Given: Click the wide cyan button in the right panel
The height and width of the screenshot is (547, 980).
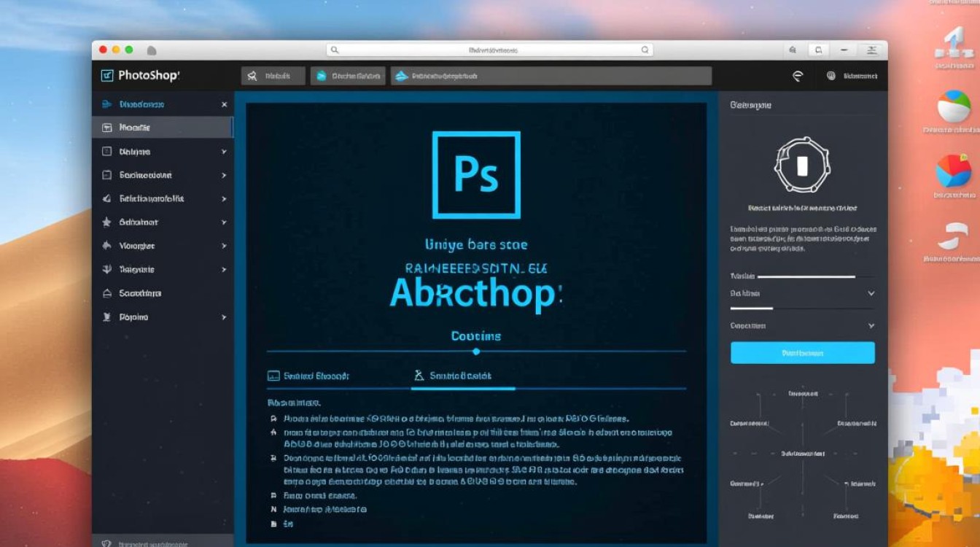Looking at the screenshot, I should [x=803, y=353].
